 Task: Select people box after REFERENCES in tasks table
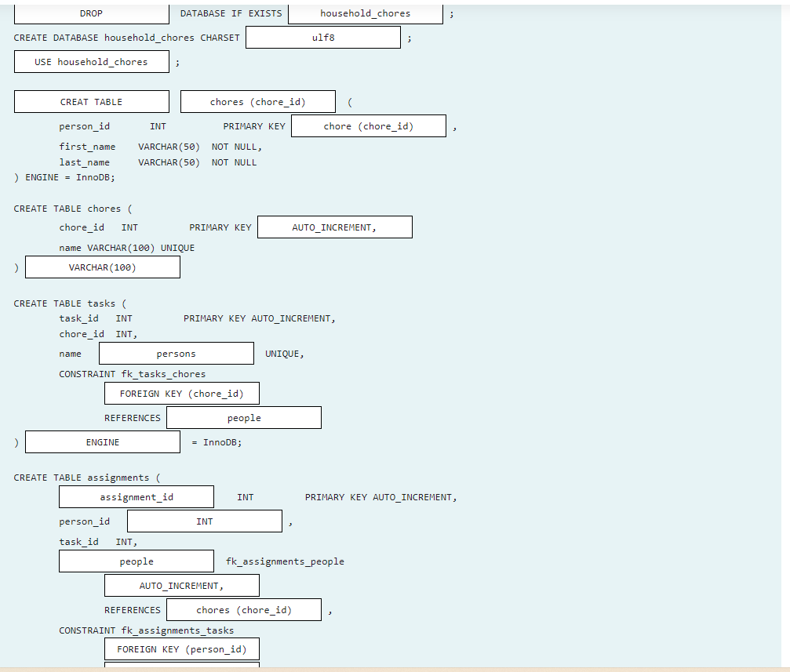click(x=244, y=418)
